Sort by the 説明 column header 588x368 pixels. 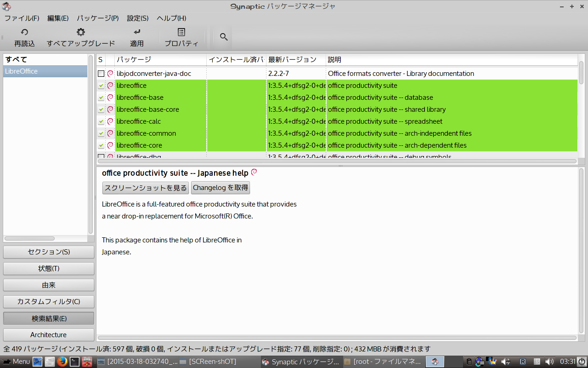coord(452,60)
